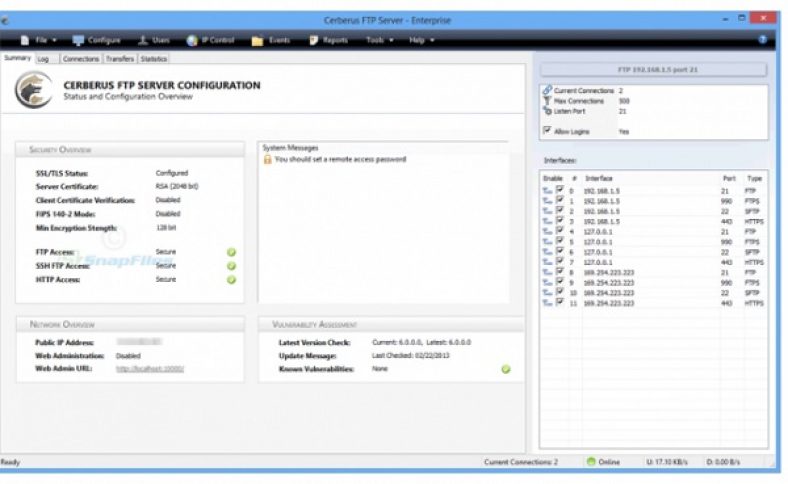Click the Listen Port icon
This screenshot has height=484, width=788.
(547, 111)
